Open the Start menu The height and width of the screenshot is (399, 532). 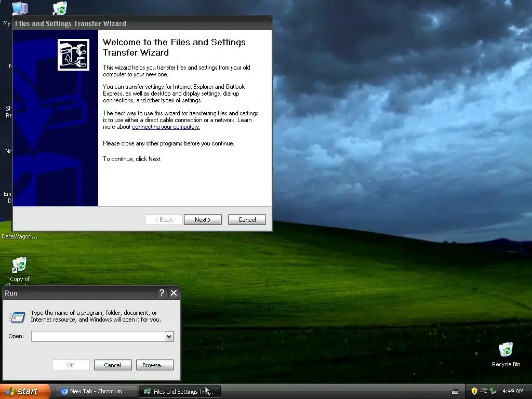[25, 391]
